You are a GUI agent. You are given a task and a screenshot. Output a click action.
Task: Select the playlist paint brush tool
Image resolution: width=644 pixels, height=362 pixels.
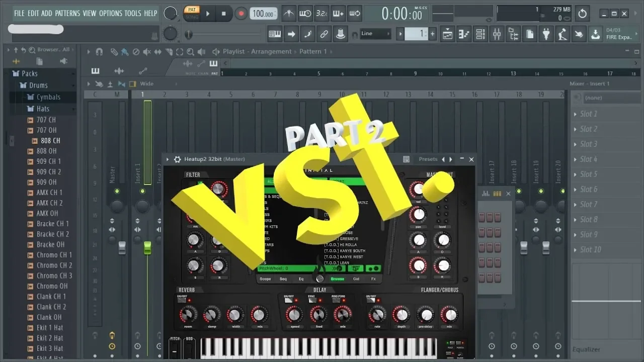coord(124,52)
